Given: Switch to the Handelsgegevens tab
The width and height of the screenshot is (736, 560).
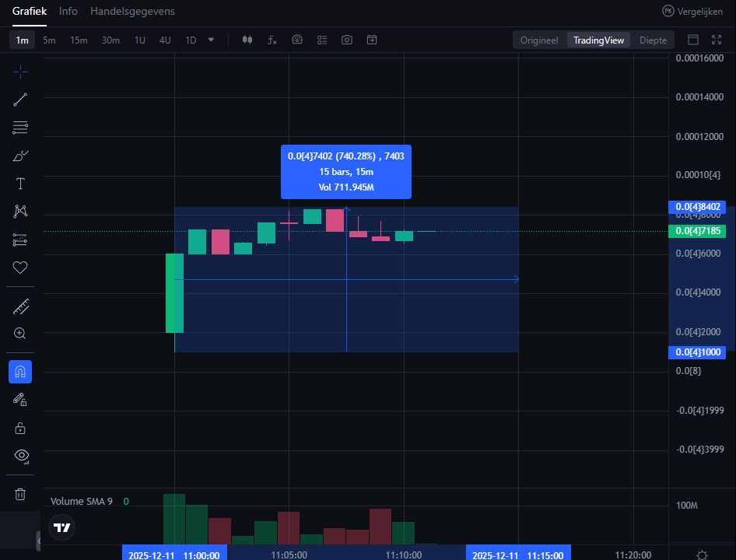Looking at the screenshot, I should click(132, 12).
